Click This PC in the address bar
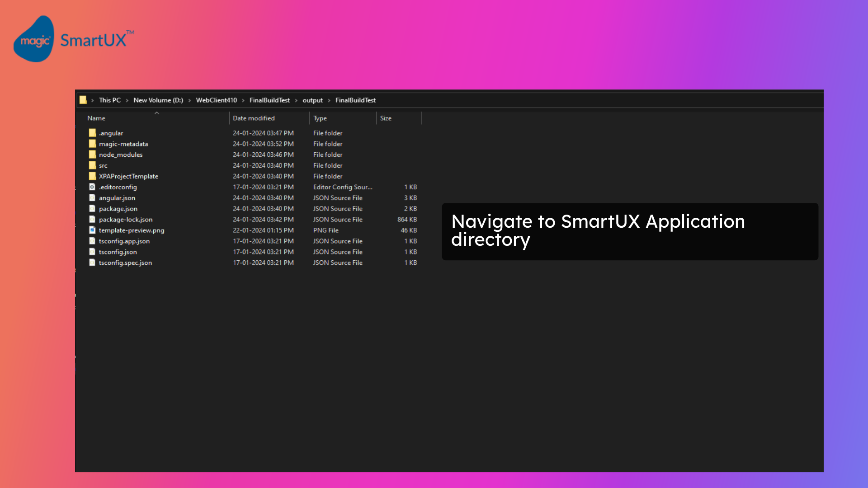The height and width of the screenshot is (488, 868). [109, 100]
